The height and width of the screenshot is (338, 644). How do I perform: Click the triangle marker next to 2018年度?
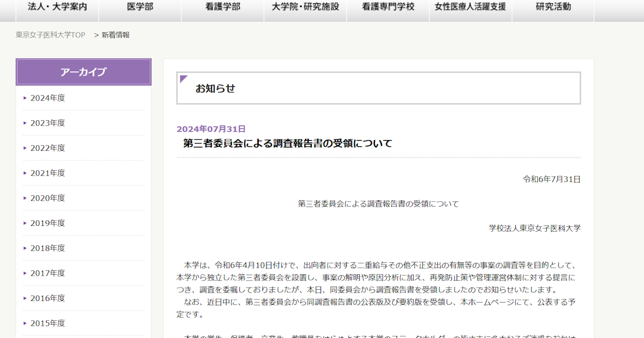tap(25, 248)
